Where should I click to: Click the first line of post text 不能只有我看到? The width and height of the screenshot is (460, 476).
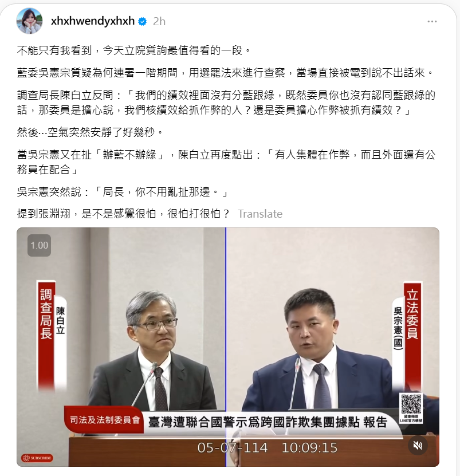(x=134, y=50)
